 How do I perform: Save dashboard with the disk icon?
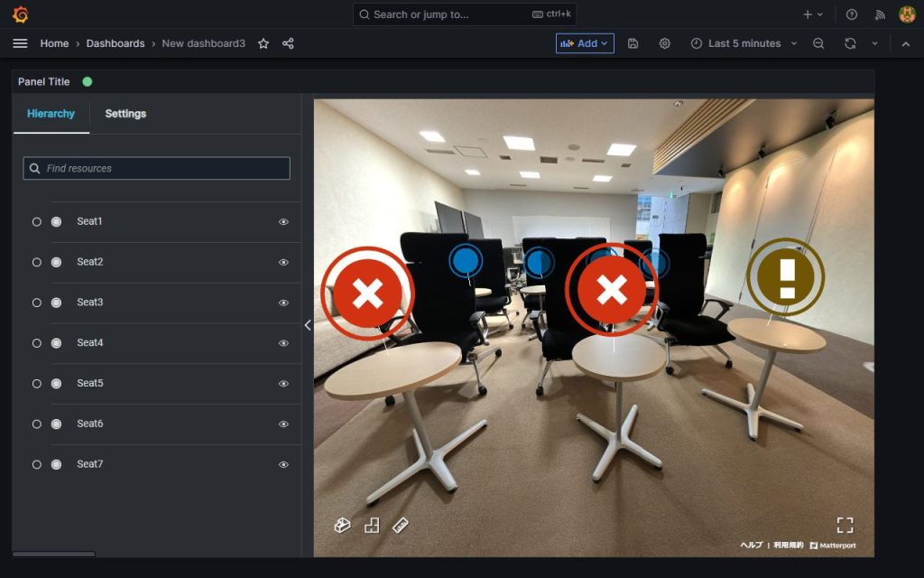[633, 43]
